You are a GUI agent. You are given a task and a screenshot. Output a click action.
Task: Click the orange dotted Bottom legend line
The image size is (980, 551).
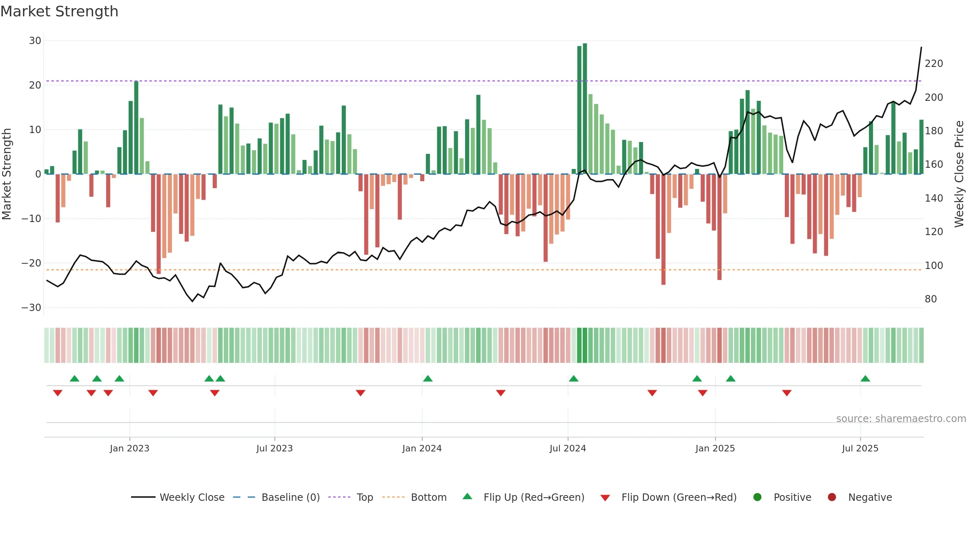[393, 497]
